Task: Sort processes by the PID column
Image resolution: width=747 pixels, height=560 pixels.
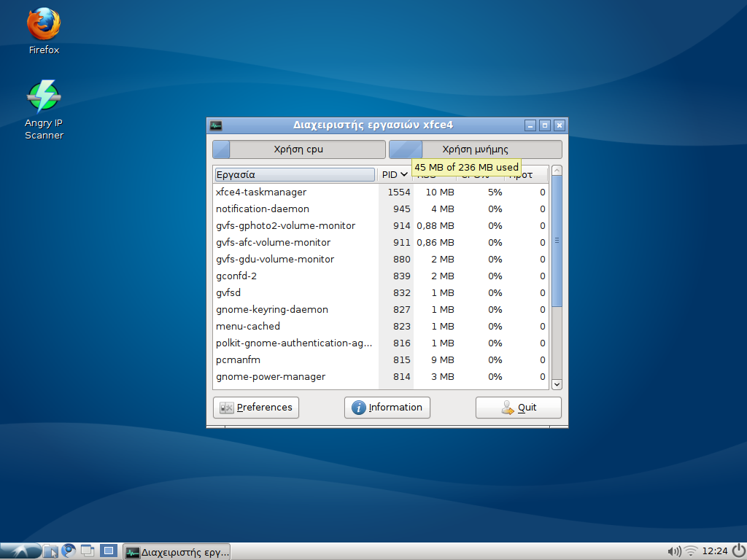Action: click(x=395, y=175)
